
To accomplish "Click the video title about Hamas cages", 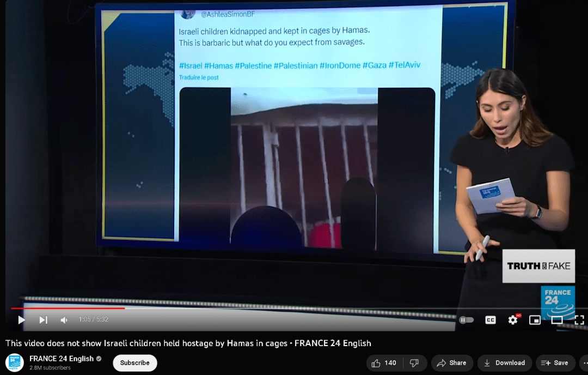I will tap(188, 343).
